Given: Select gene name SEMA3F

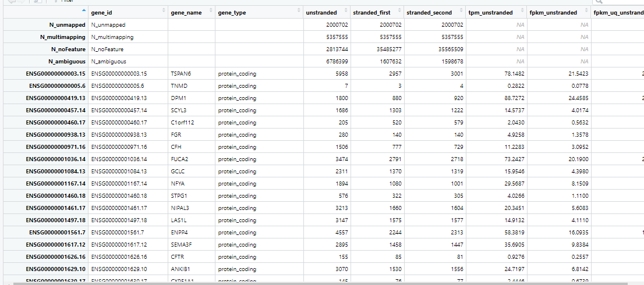Looking at the screenshot, I should 181,244.
